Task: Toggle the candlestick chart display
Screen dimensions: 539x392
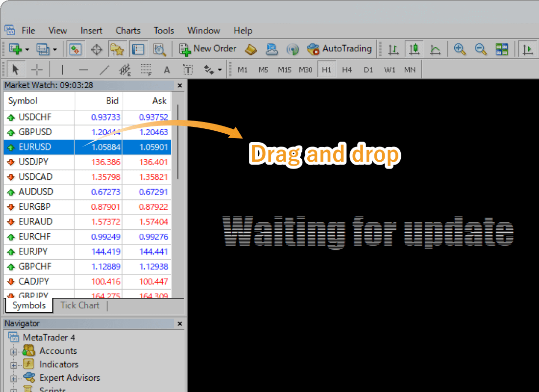Action: click(x=415, y=49)
